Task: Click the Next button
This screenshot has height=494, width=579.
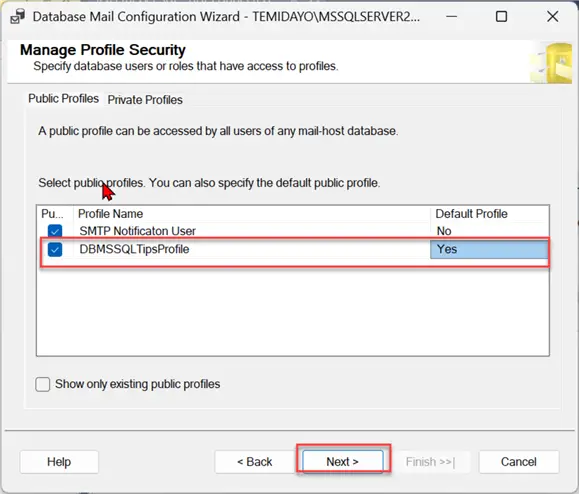Action: (x=343, y=462)
